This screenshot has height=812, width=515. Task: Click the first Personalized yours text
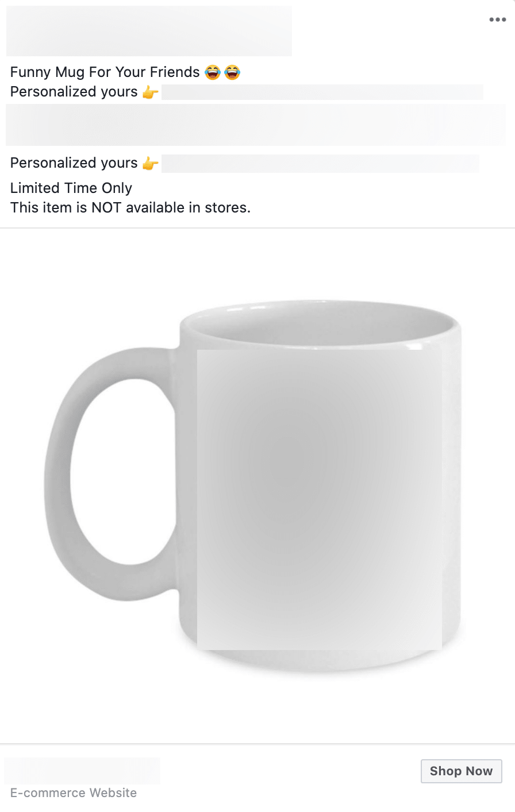(x=74, y=92)
